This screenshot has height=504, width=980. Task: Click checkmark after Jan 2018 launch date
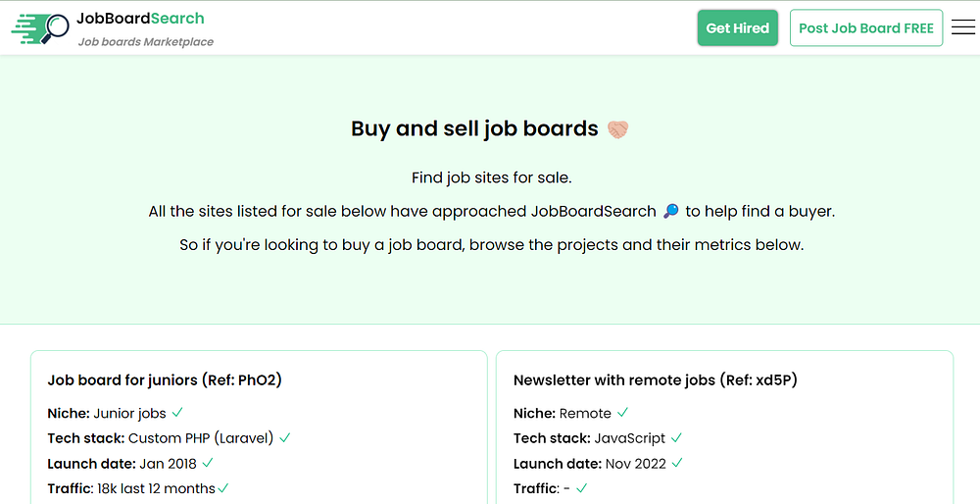208,463
